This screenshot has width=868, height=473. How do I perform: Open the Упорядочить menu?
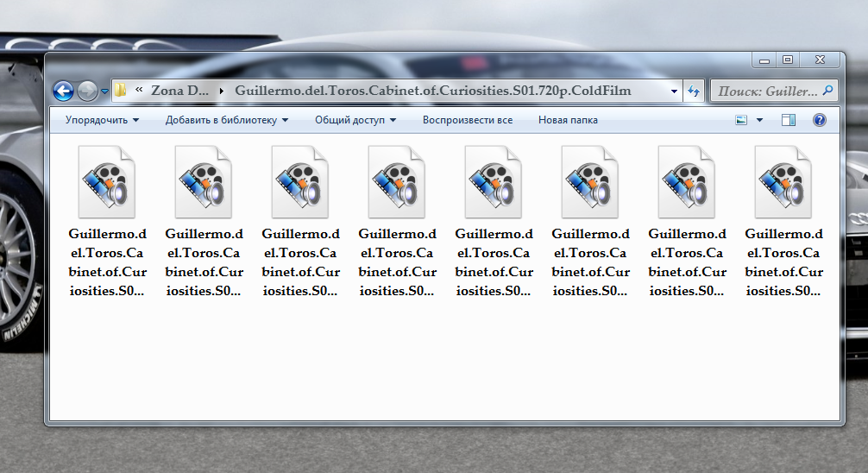(x=102, y=120)
